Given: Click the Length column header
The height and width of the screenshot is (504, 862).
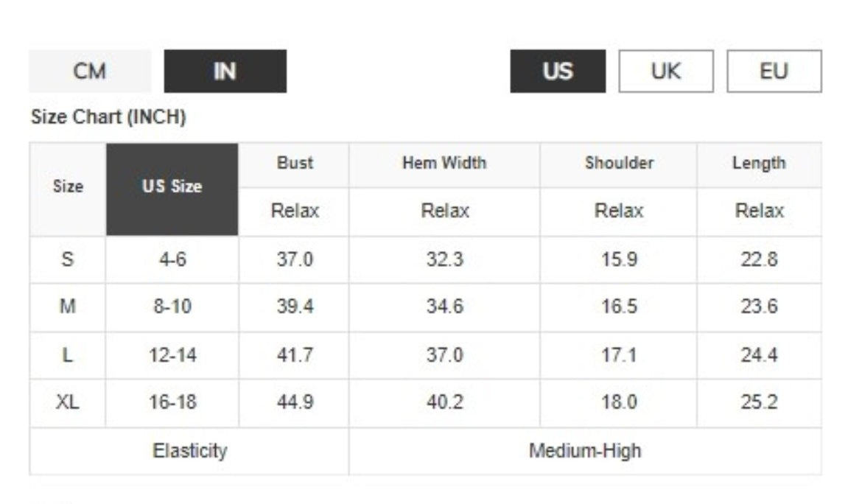Looking at the screenshot, I should click(x=759, y=164).
